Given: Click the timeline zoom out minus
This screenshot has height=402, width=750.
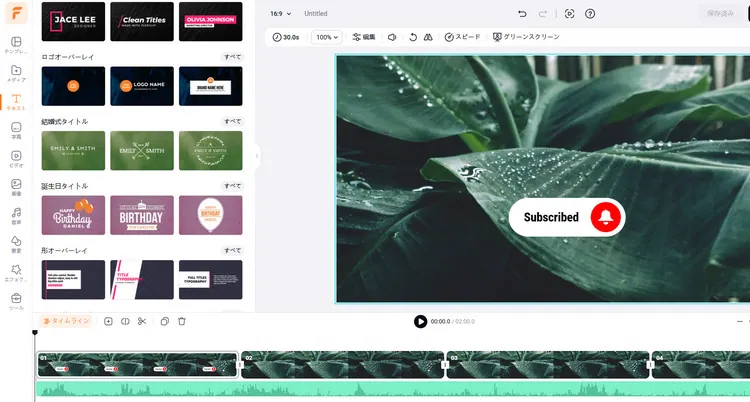Looking at the screenshot, I should pyautogui.click(x=740, y=322).
